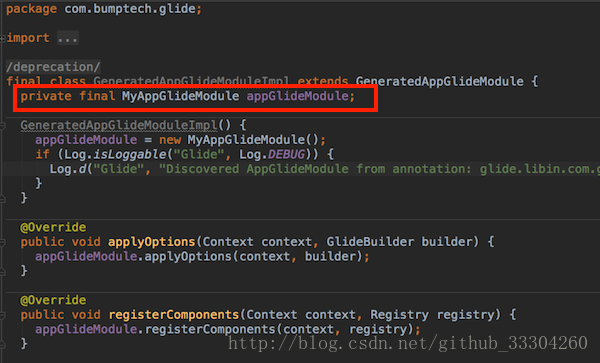
Task: Expand the folded /deprecation/ annotation
Action: point(53,67)
